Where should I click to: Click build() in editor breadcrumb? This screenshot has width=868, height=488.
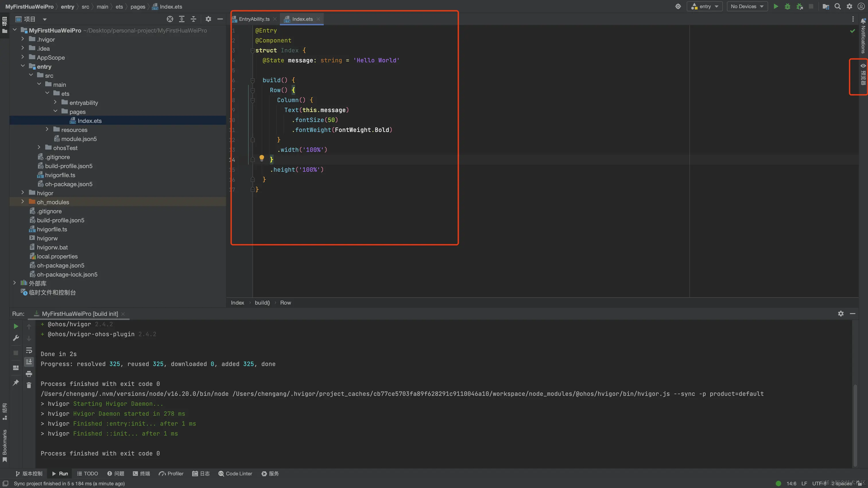(262, 303)
